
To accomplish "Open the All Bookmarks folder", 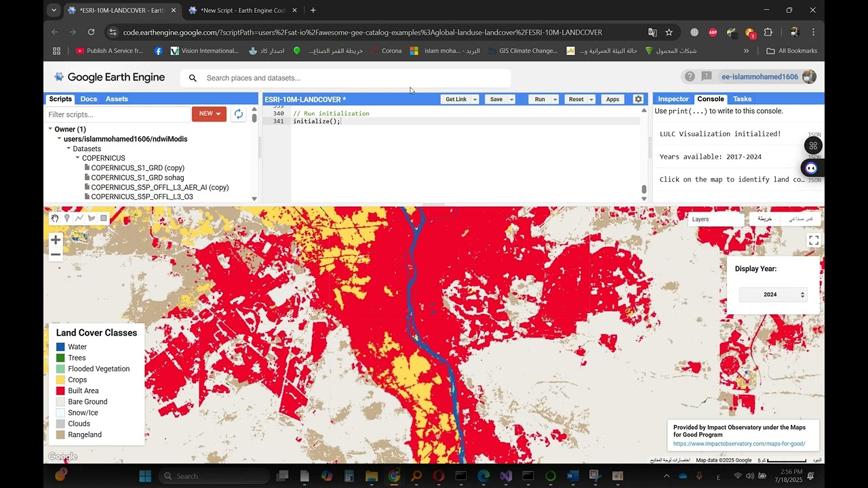I will pyautogui.click(x=791, y=51).
